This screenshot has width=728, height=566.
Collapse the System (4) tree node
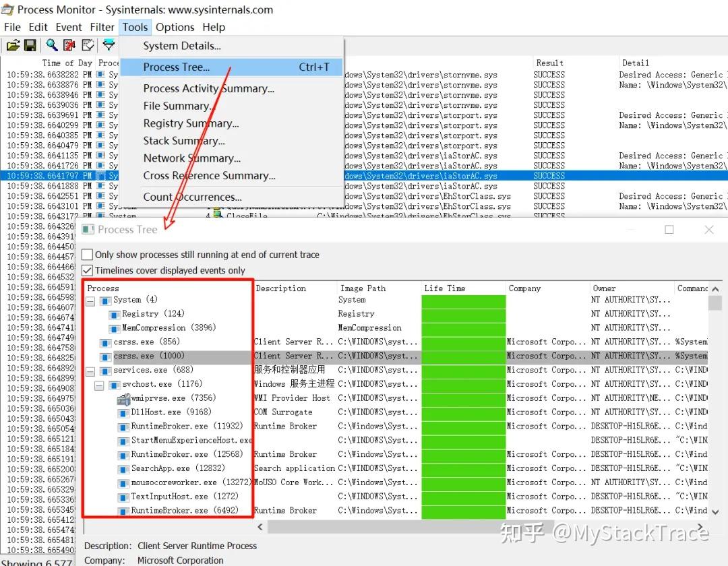coord(90,302)
